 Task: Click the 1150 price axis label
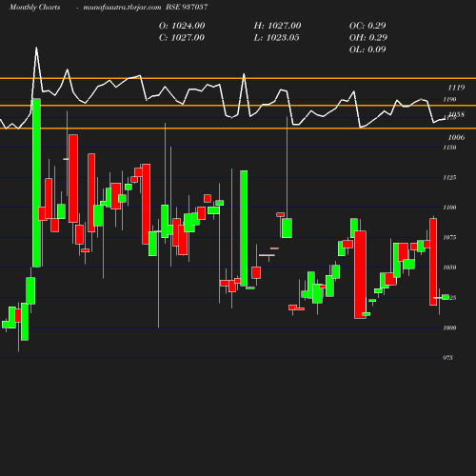click(x=449, y=148)
